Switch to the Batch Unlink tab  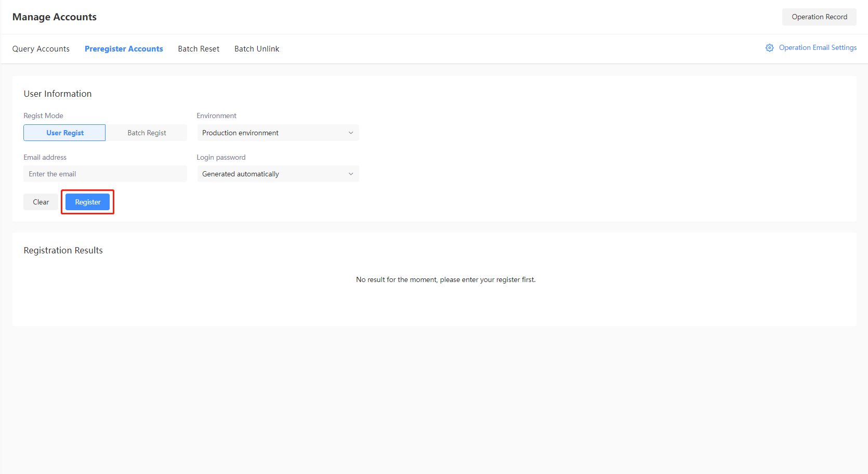256,48
